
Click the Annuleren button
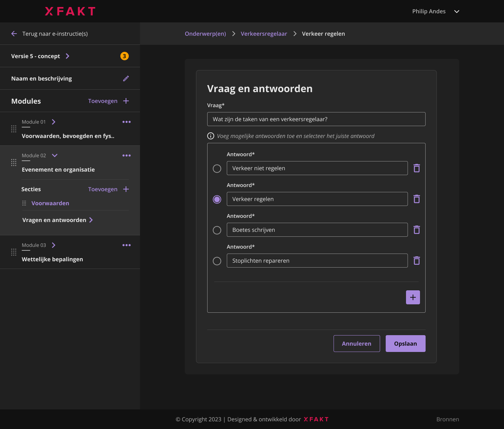[x=357, y=344]
